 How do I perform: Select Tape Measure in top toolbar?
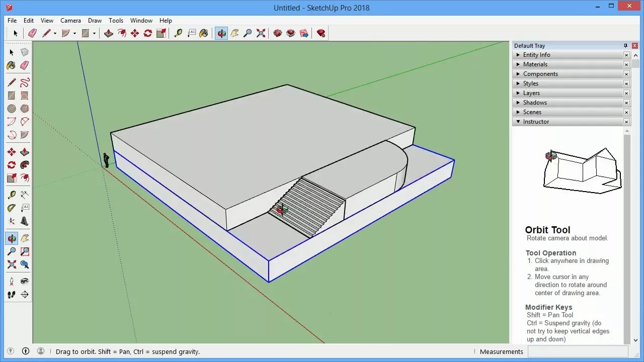(x=178, y=33)
